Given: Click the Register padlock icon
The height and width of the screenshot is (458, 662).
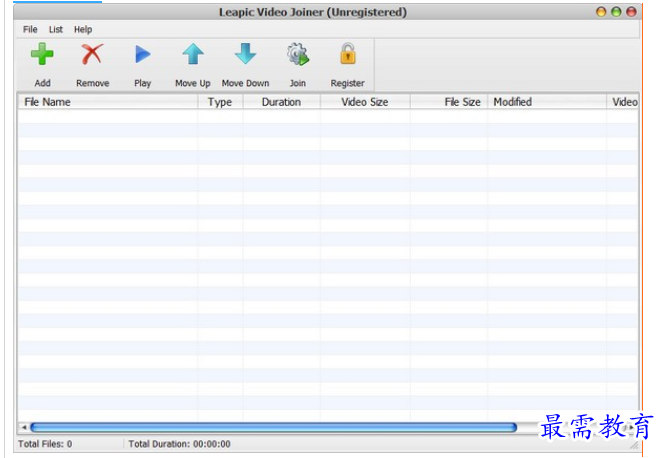Looking at the screenshot, I should click(347, 53).
